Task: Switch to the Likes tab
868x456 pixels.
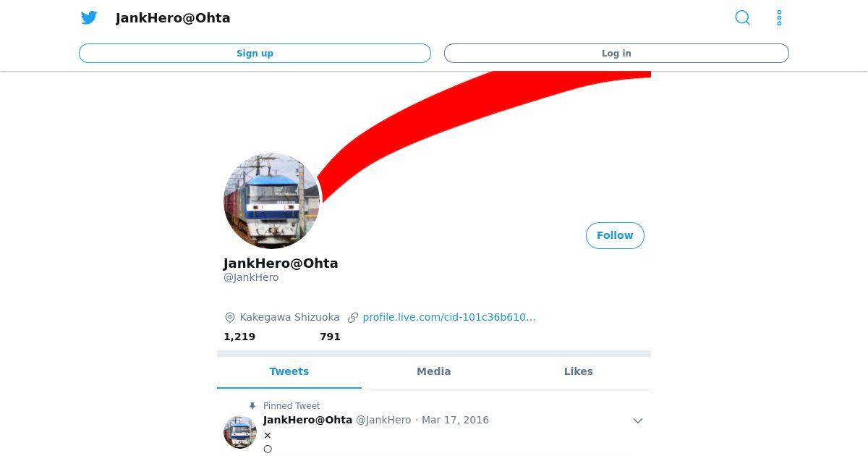Action: [x=579, y=371]
